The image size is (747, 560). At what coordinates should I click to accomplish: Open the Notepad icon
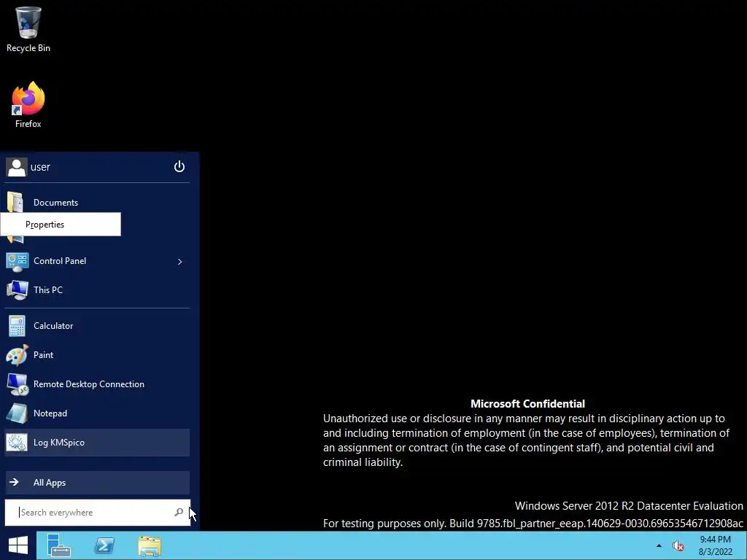18,413
